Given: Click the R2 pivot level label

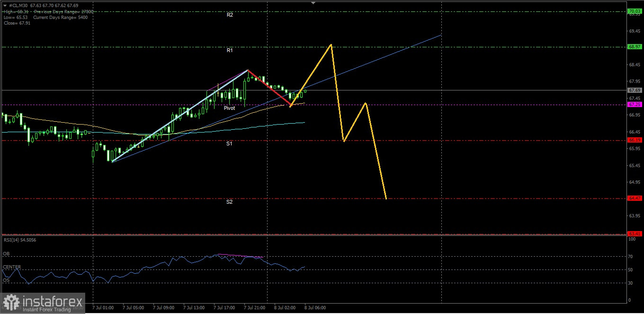Looking at the screenshot, I should tap(230, 15).
